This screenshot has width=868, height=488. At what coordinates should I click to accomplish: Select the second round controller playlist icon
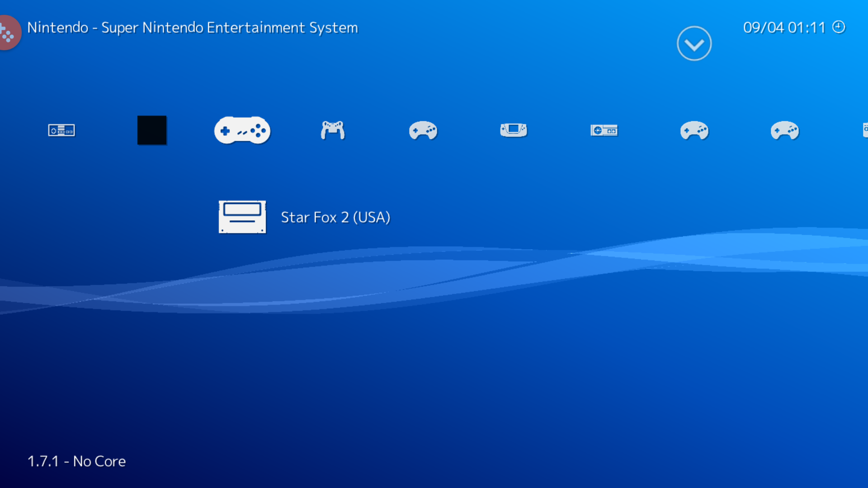coord(785,130)
